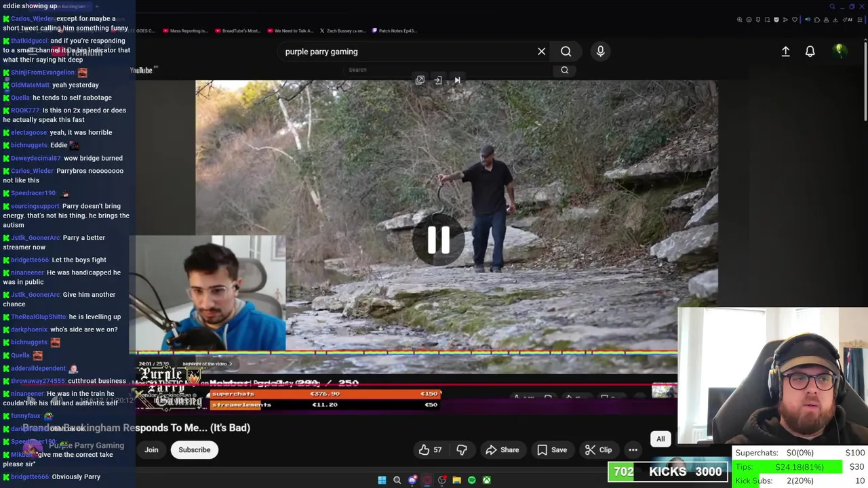Open browser easy setup sliders menu
Image resolution: width=868 pixels, height=488 pixels.
pos(860,20)
